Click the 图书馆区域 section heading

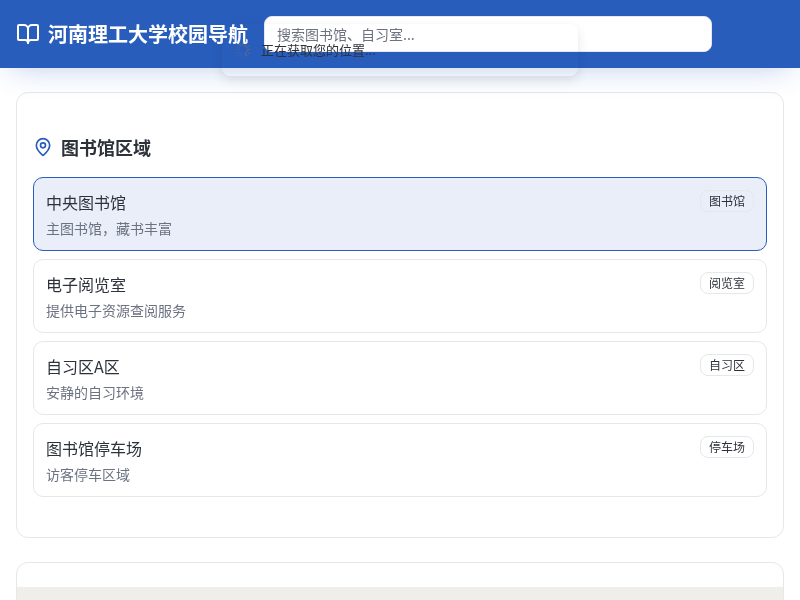pos(104,148)
